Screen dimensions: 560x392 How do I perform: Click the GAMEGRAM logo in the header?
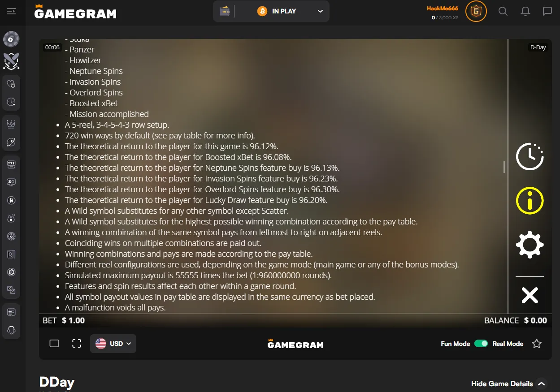click(75, 12)
